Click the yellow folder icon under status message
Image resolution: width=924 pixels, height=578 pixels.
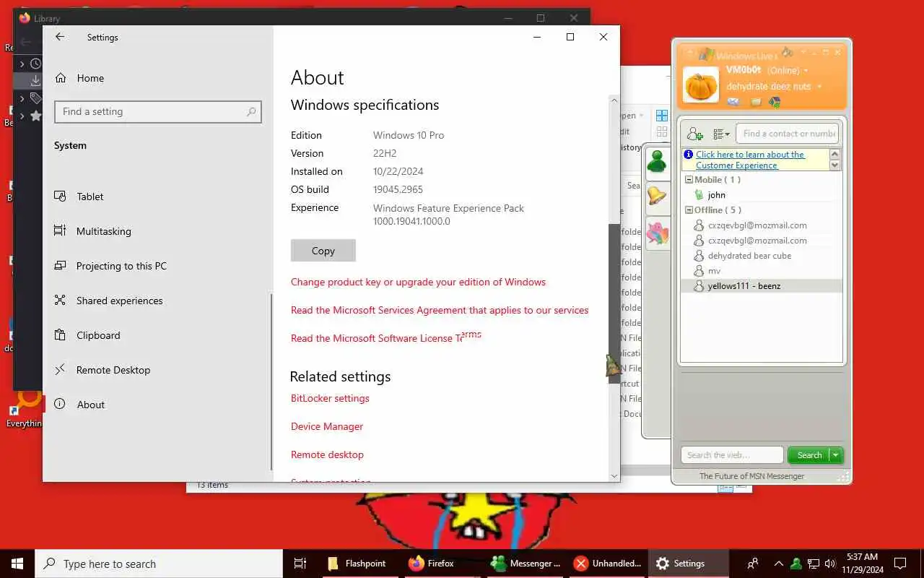point(756,102)
